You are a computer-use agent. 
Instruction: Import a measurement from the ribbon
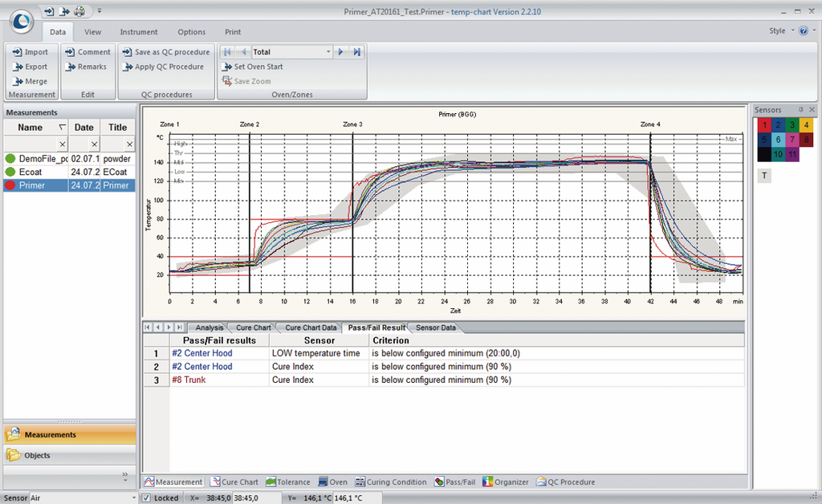tap(31, 52)
